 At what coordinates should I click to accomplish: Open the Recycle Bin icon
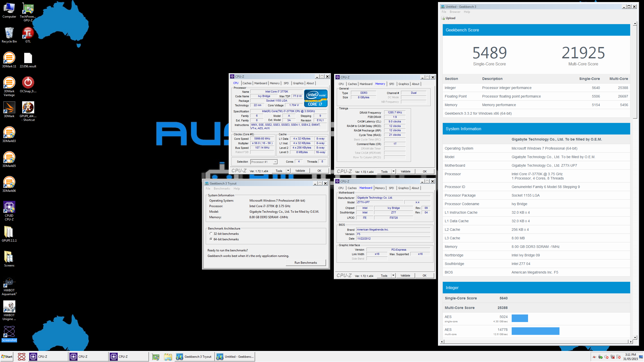(x=9, y=35)
